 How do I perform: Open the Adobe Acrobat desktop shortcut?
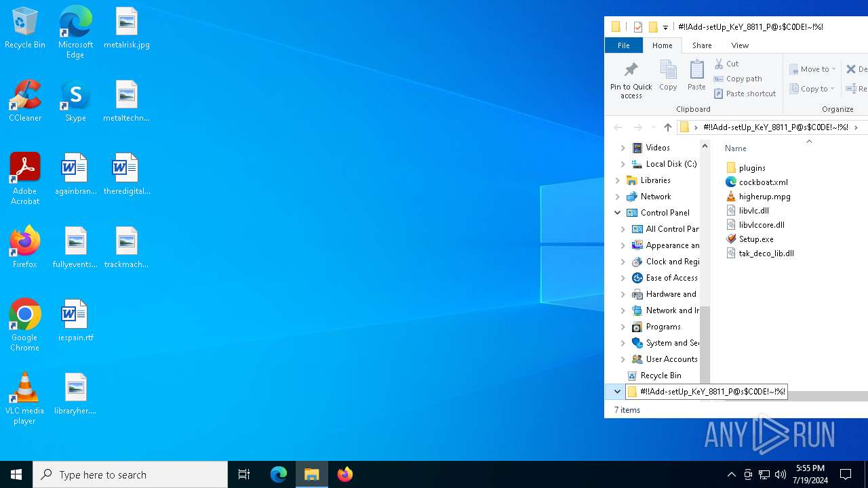pos(25,180)
